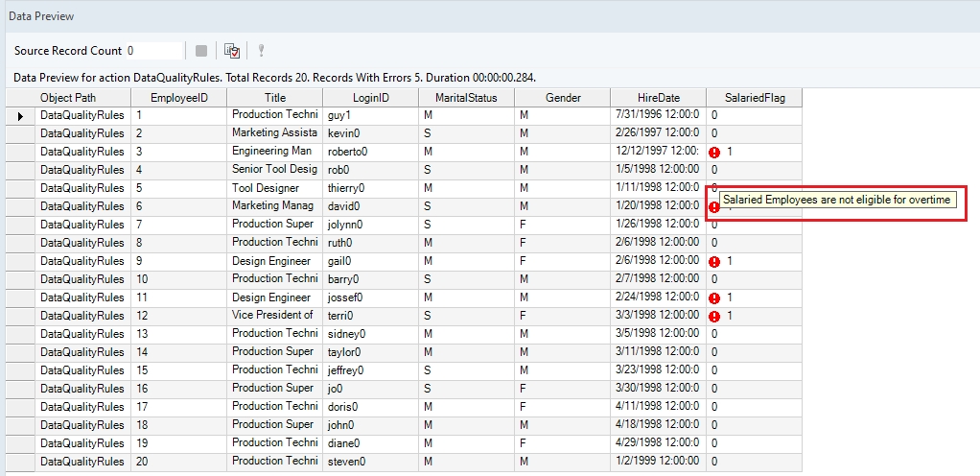Select the 'Vice President of' title cell

tap(274, 316)
